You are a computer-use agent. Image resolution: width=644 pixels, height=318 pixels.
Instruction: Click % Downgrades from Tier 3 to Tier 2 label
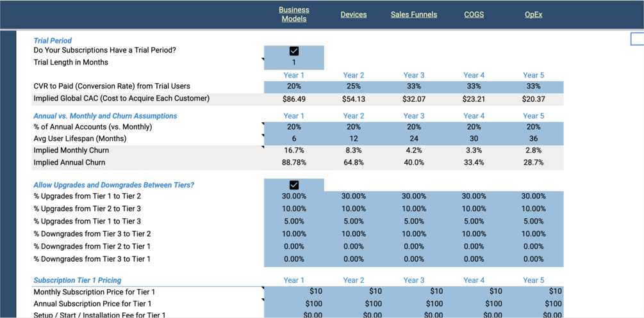[92, 234]
